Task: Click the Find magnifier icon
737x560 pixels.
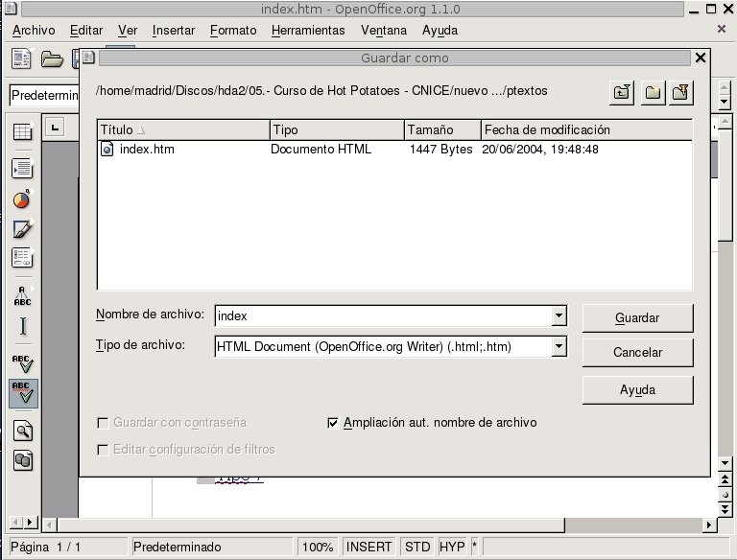Action: pos(22,431)
